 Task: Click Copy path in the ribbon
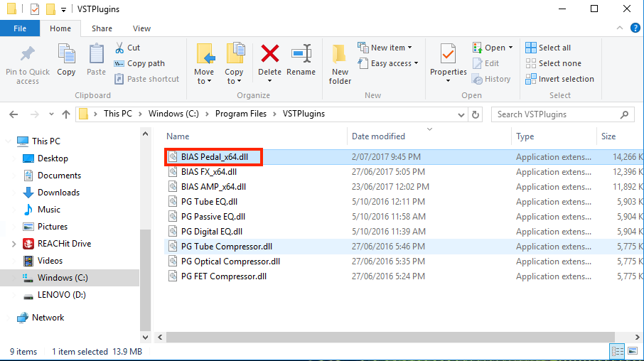(x=139, y=63)
